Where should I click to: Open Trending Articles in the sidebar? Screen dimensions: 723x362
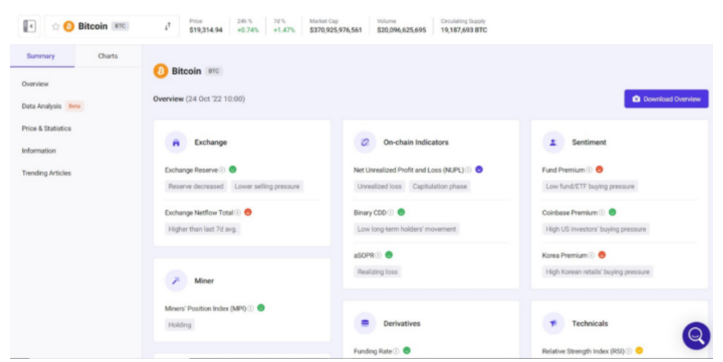47,173
